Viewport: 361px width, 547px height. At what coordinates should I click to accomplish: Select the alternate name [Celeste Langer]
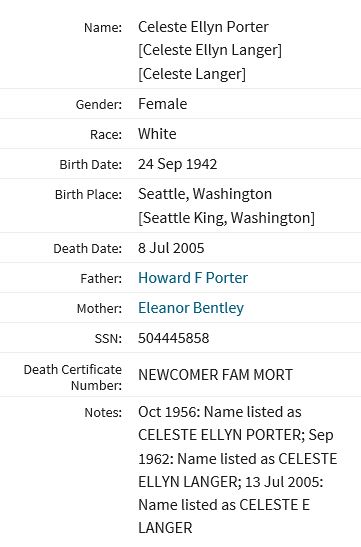tap(192, 74)
